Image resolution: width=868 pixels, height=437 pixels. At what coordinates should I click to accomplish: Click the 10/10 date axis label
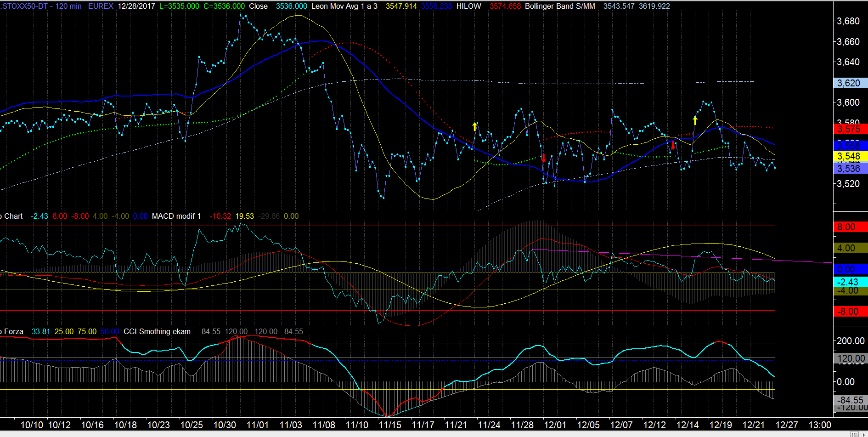click(32, 425)
